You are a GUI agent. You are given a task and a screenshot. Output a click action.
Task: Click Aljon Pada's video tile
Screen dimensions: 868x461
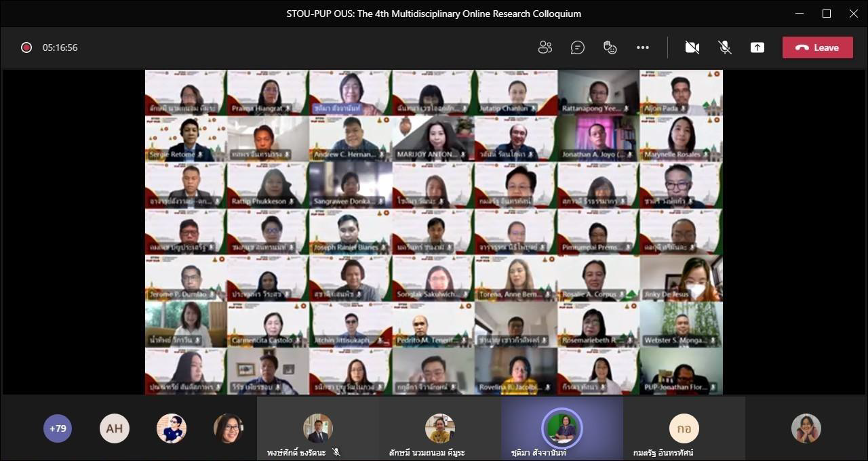pyautogui.click(x=681, y=92)
